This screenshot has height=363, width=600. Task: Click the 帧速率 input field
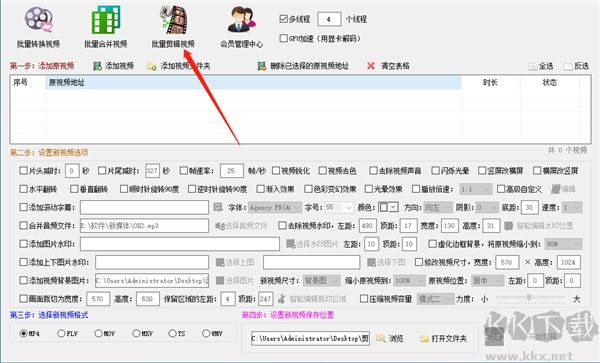coord(232,171)
